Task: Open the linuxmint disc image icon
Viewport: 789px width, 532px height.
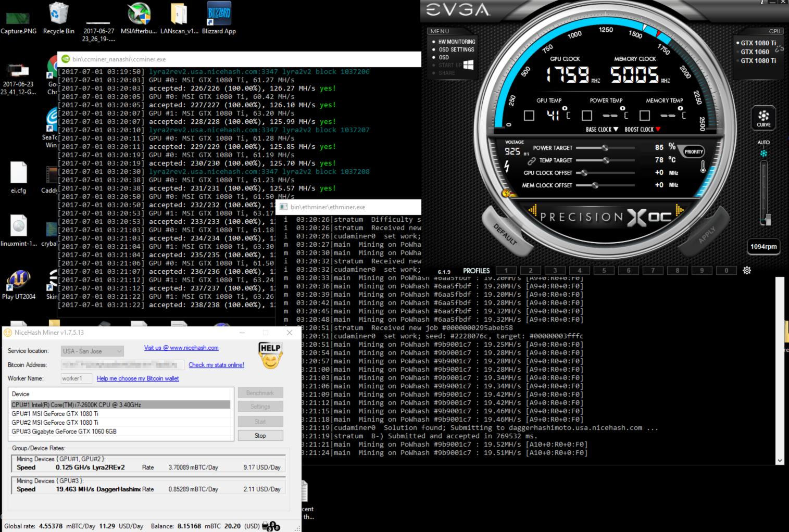Action: 19,231
